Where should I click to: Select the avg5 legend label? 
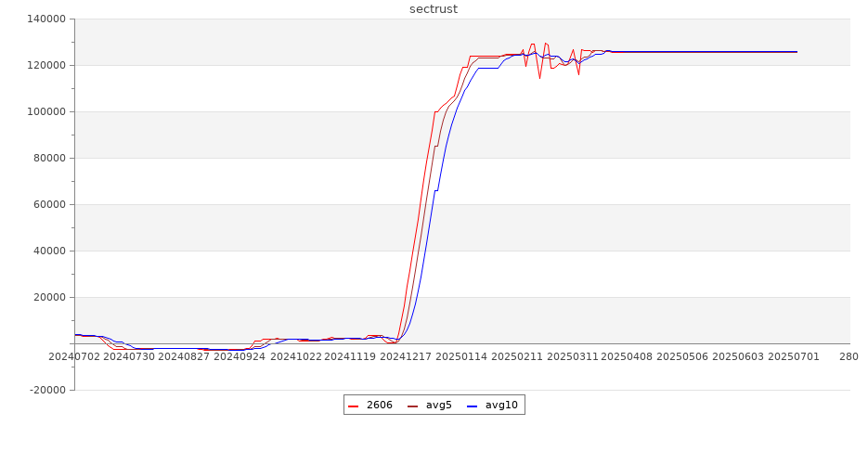438,406
